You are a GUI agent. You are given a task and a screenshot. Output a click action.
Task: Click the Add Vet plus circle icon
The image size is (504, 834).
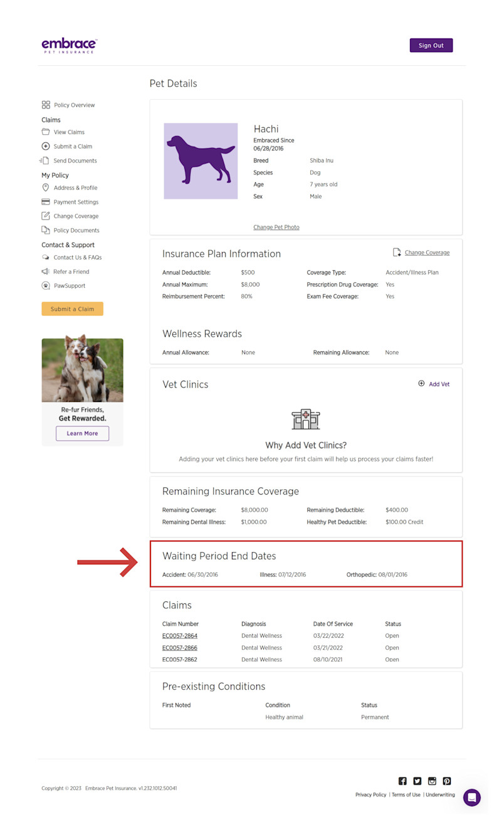(x=421, y=384)
